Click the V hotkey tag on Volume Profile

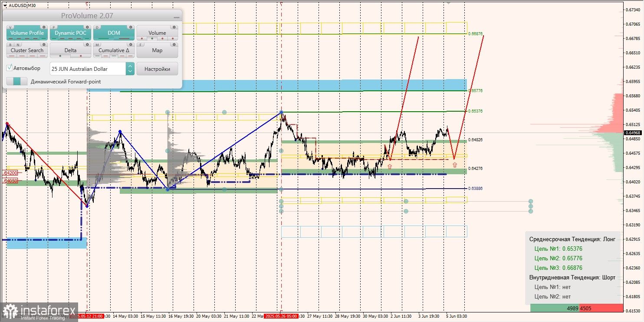coord(10,27)
